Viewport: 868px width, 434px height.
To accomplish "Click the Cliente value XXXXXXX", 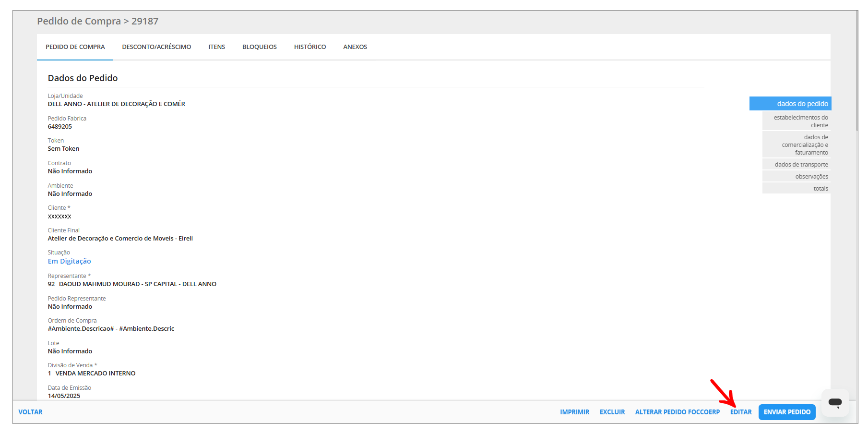I will pyautogui.click(x=59, y=217).
